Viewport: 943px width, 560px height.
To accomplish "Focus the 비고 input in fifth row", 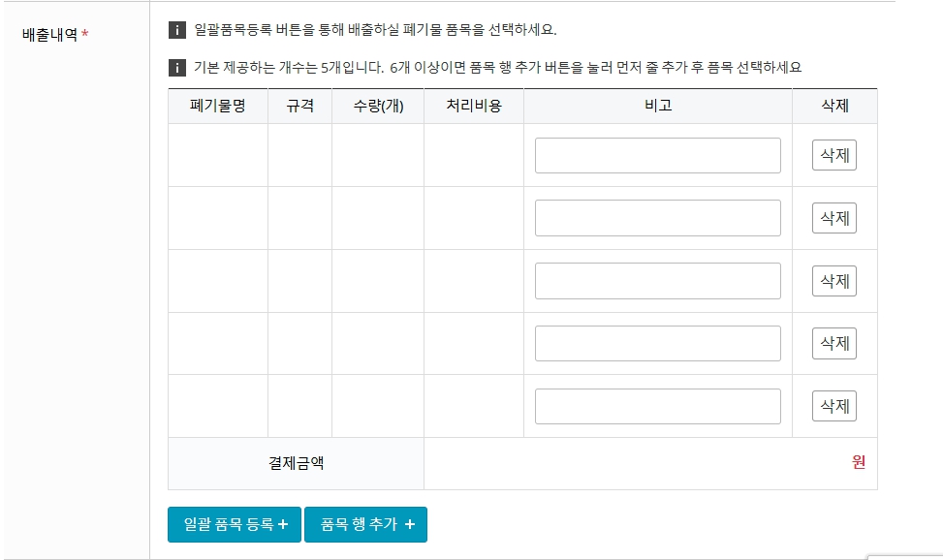I will [658, 406].
